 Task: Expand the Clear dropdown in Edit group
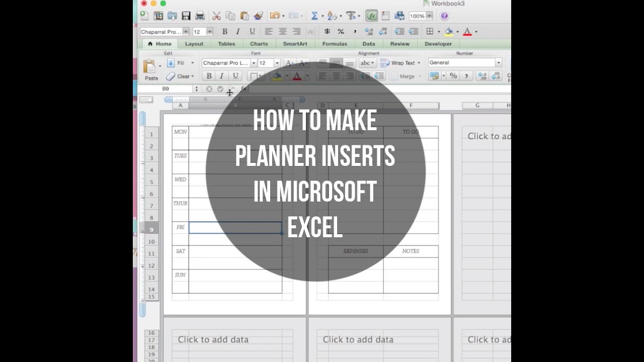click(x=192, y=76)
